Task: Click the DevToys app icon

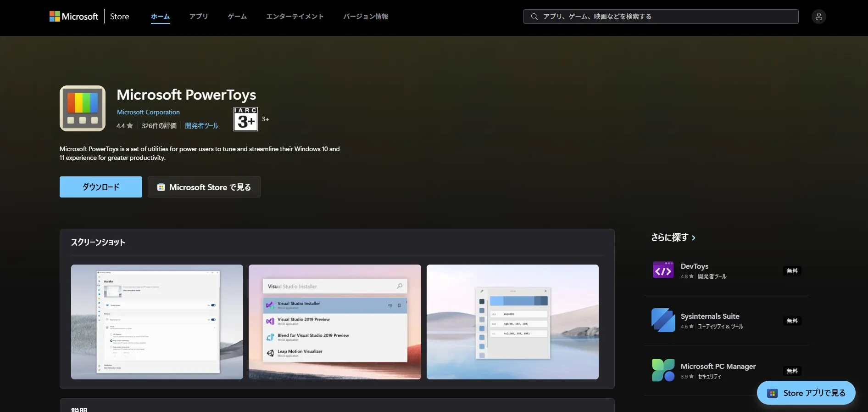Action: tap(663, 270)
